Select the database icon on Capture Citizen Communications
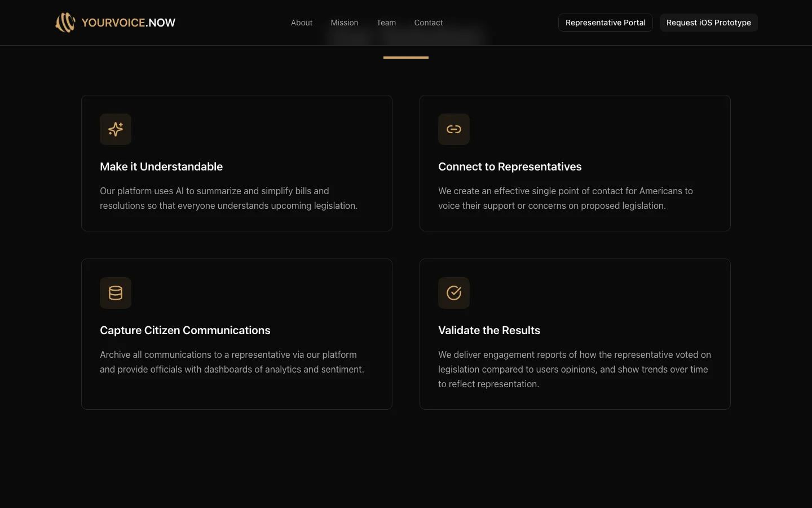 click(x=116, y=293)
